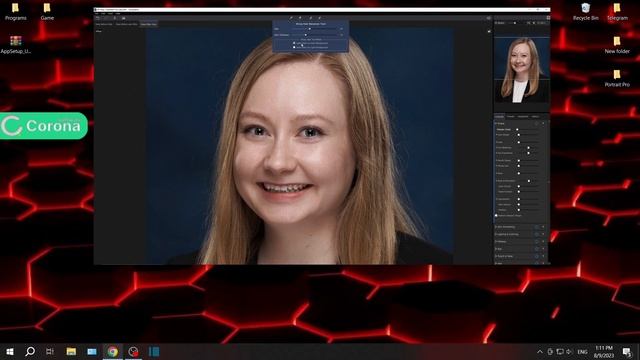
Task: Toggle the checkbox below the Shape sliders
Action: [x=496, y=216]
